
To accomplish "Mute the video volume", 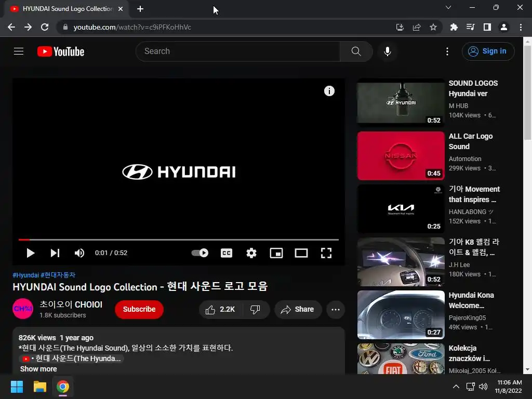I will pyautogui.click(x=79, y=253).
